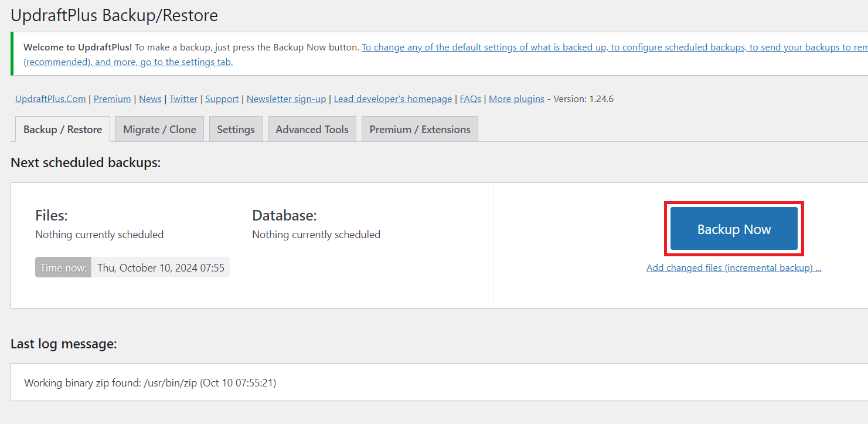Open the FAQs page
This screenshot has height=424, width=868.
click(470, 99)
